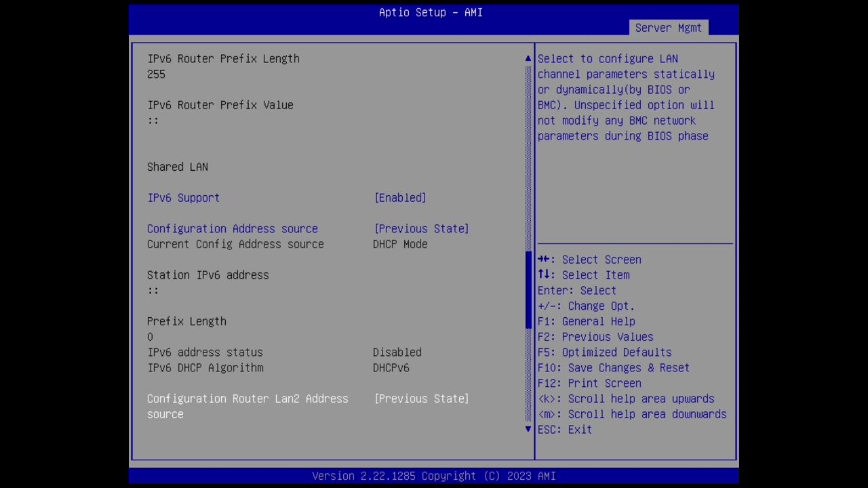
Task: Click IPv6 DHCP Algorithm label
Action: coord(205,368)
